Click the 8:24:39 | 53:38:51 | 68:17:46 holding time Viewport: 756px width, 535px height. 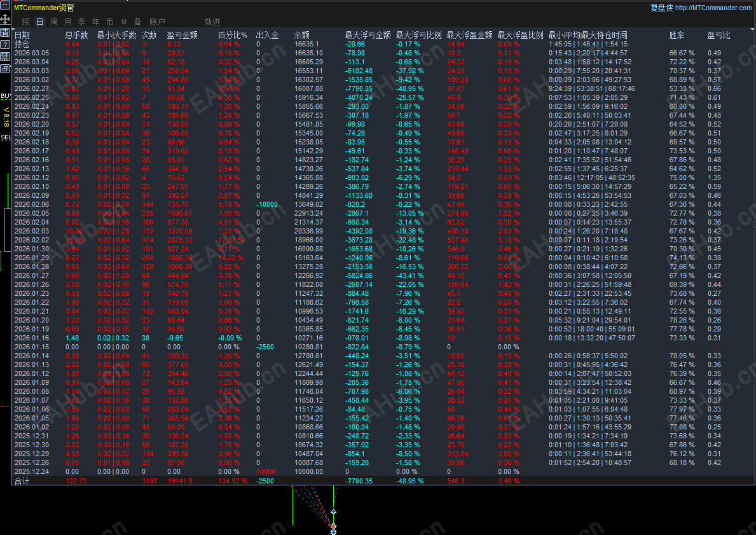[591, 89]
